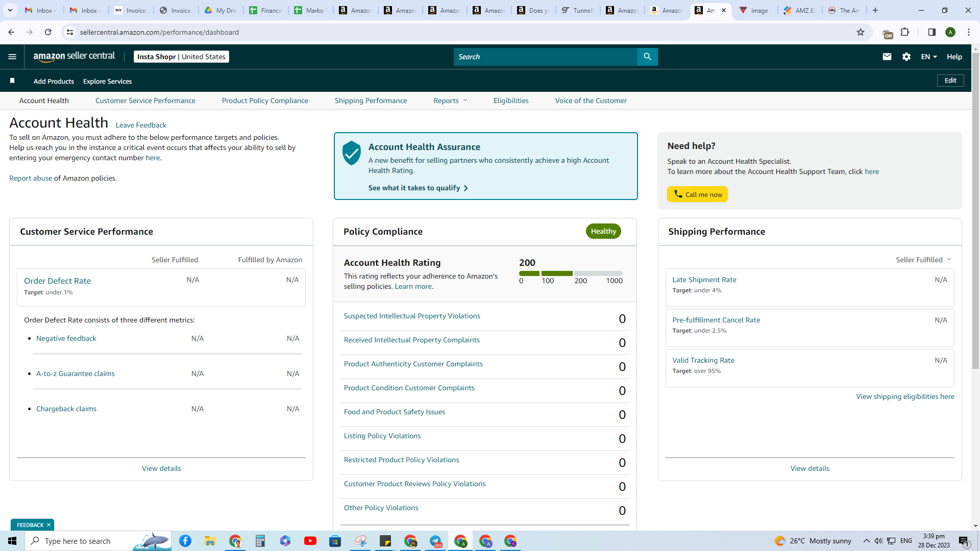Open the messages envelope icon
Viewport: 980px width, 551px height.
tap(887, 57)
